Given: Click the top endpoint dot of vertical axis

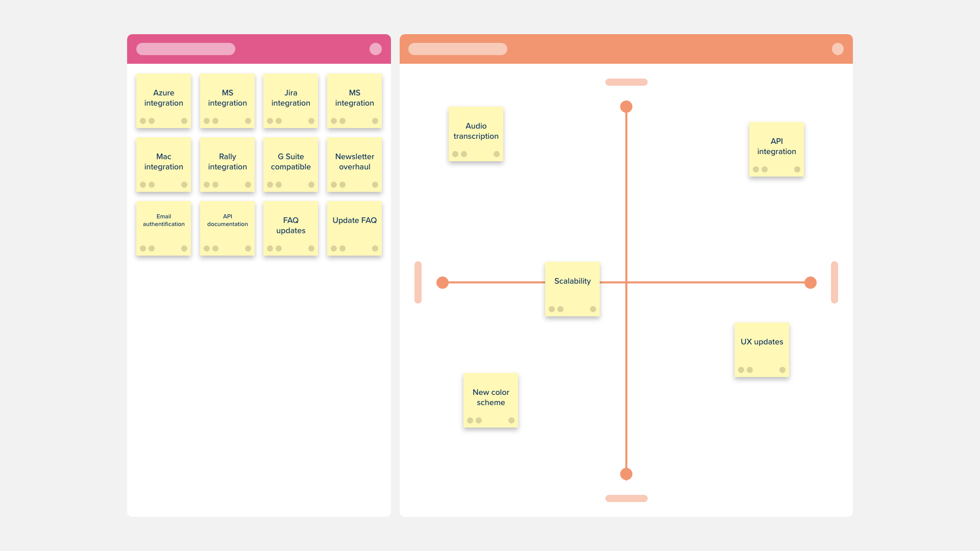Looking at the screenshot, I should tap(626, 107).
